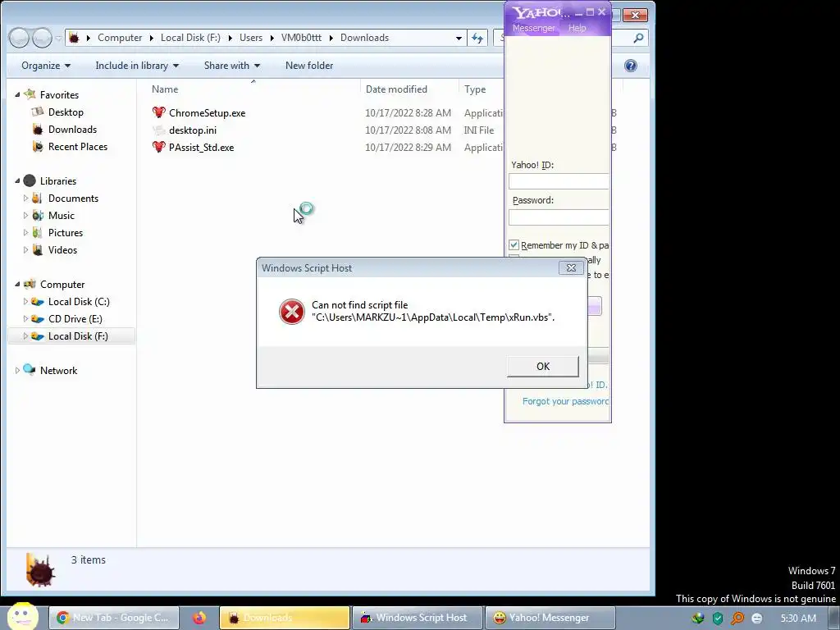Open Help menu in Yahoo! Messenger
840x630 pixels.
577,28
